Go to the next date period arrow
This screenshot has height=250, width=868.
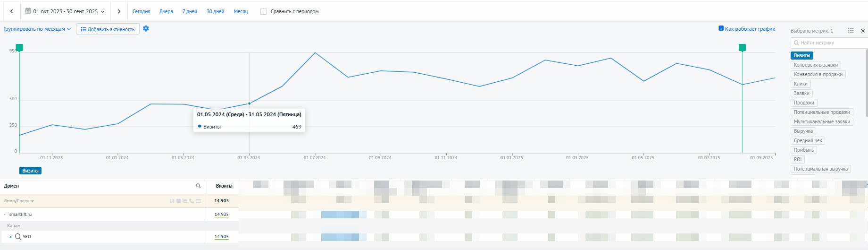pyautogui.click(x=119, y=11)
